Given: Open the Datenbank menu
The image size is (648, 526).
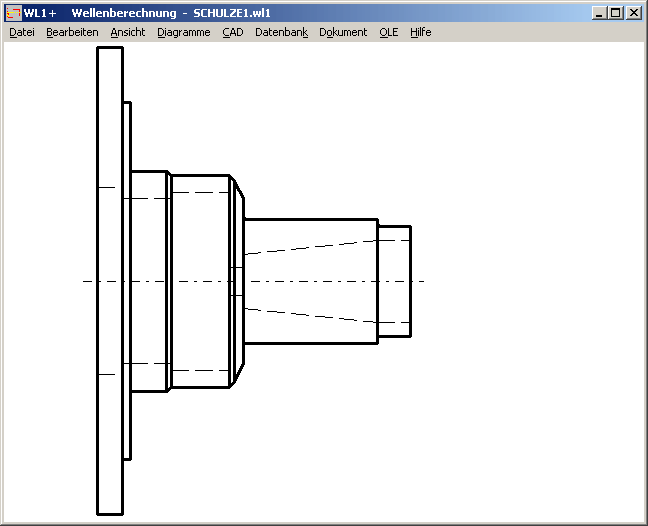Looking at the screenshot, I should click(281, 32).
